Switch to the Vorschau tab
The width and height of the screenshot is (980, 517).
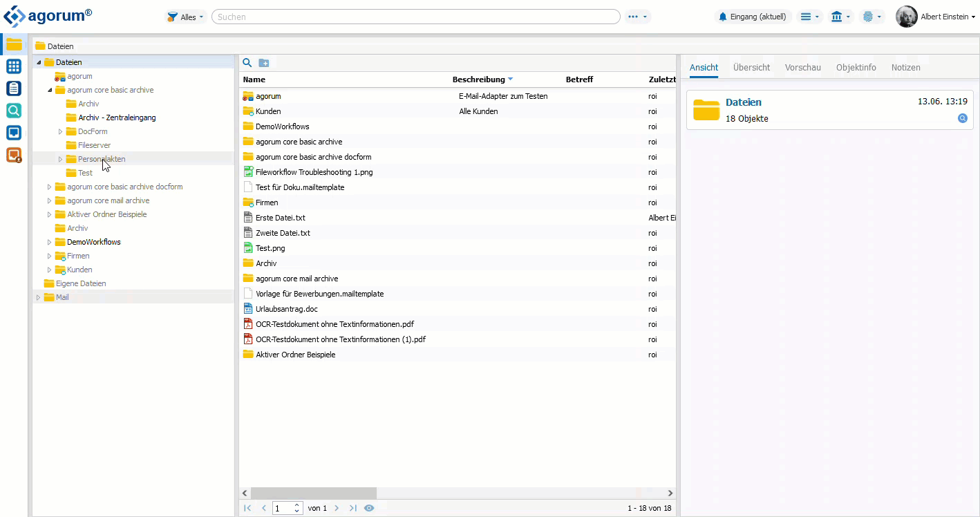[803, 68]
